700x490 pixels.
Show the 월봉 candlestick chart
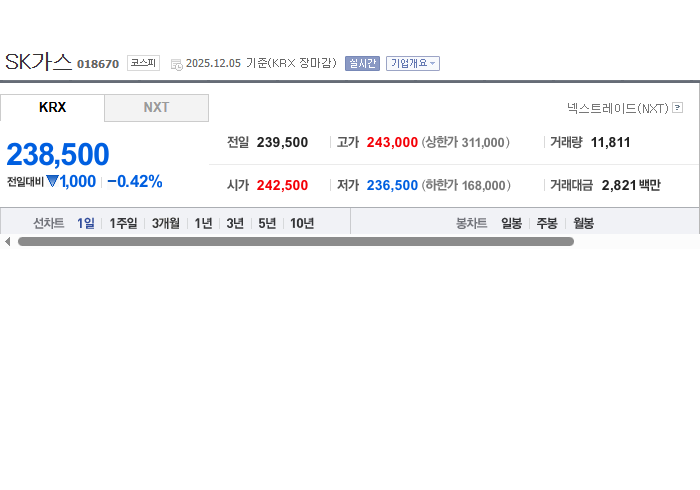[583, 223]
